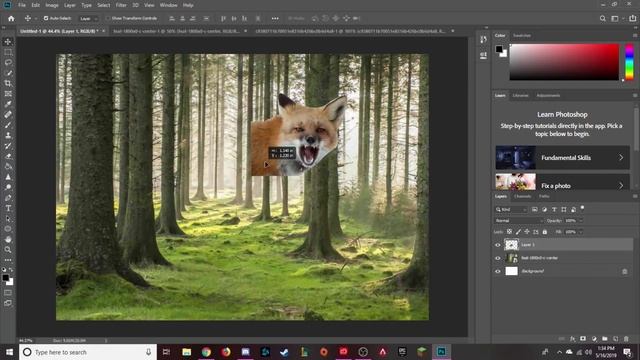Create new adjustment layer icon

click(x=594, y=339)
